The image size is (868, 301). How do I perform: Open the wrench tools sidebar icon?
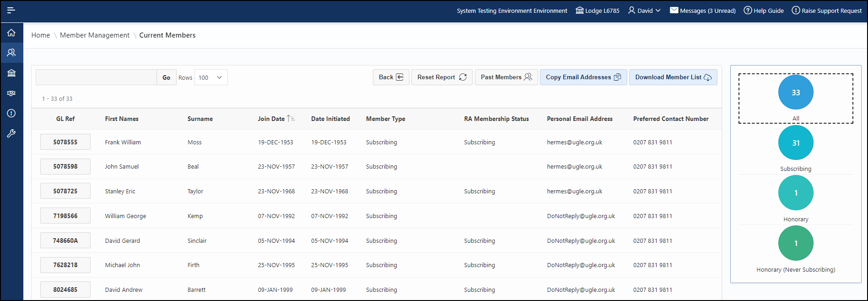click(11, 133)
